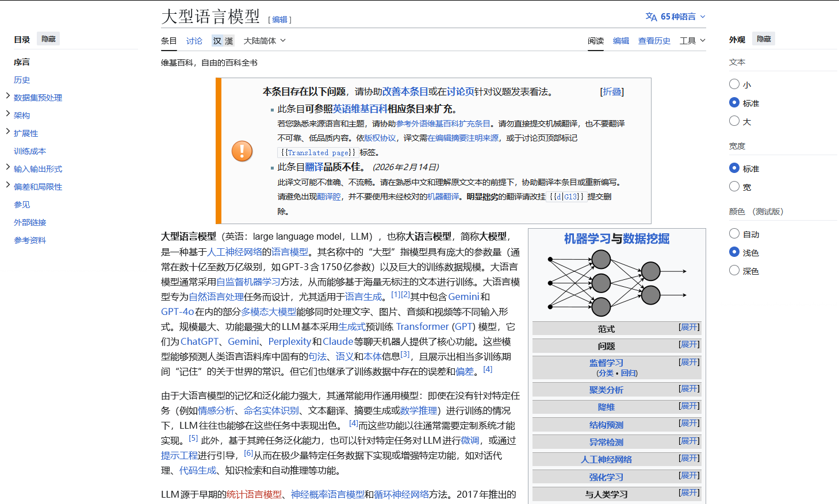
Task: Select standard text size radio button
Action: click(734, 103)
